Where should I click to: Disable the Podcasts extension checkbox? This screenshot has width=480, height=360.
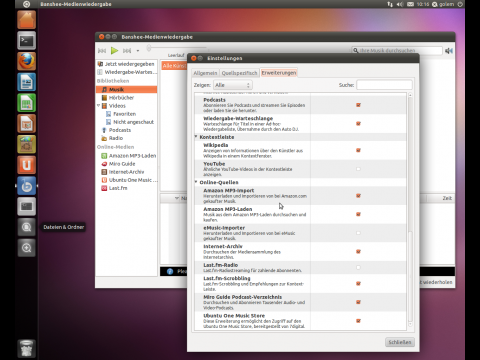click(x=358, y=105)
